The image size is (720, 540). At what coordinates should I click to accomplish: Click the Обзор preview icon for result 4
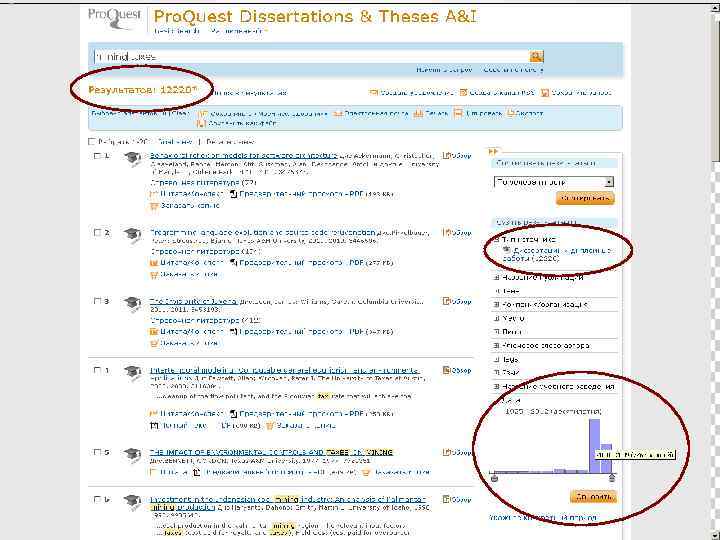(446, 370)
